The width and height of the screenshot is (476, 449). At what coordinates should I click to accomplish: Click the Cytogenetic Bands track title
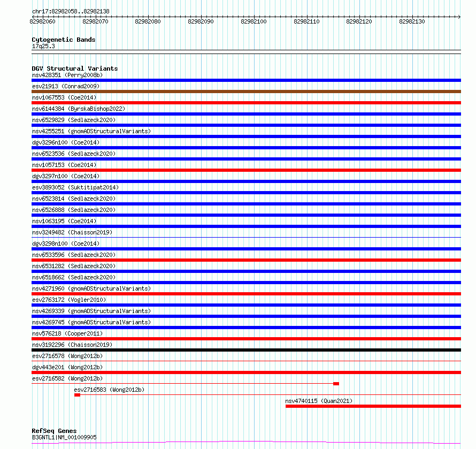[64, 40]
